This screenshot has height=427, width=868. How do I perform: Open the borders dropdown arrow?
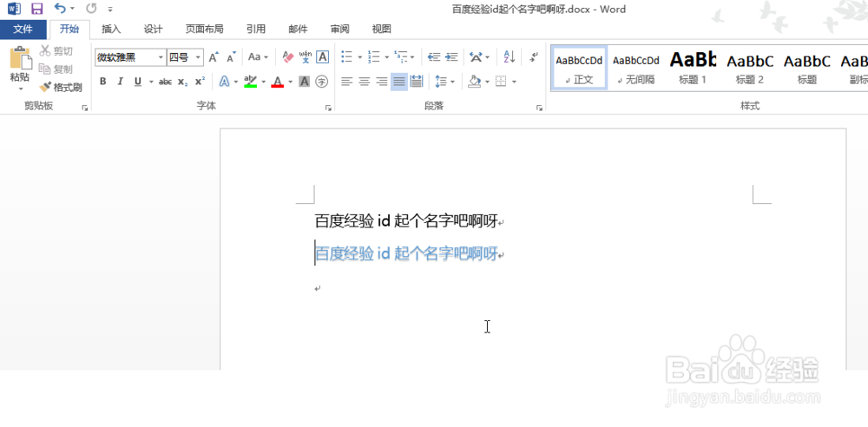[514, 82]
